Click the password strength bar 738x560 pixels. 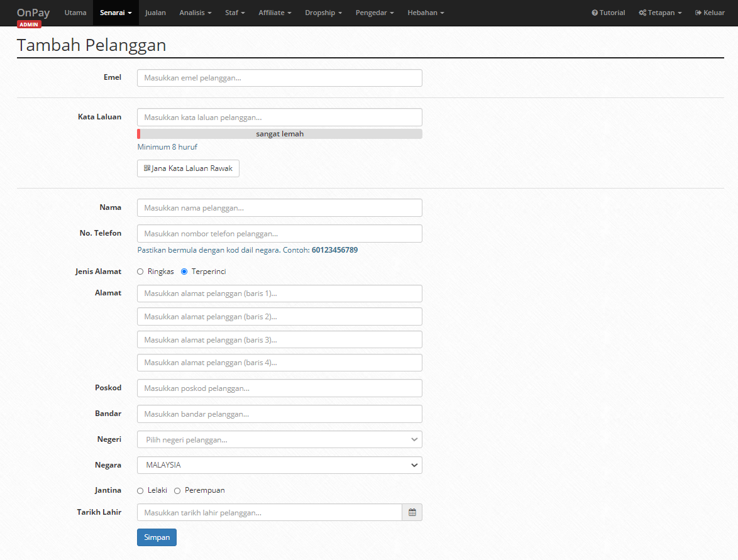(x=280, y=134)
